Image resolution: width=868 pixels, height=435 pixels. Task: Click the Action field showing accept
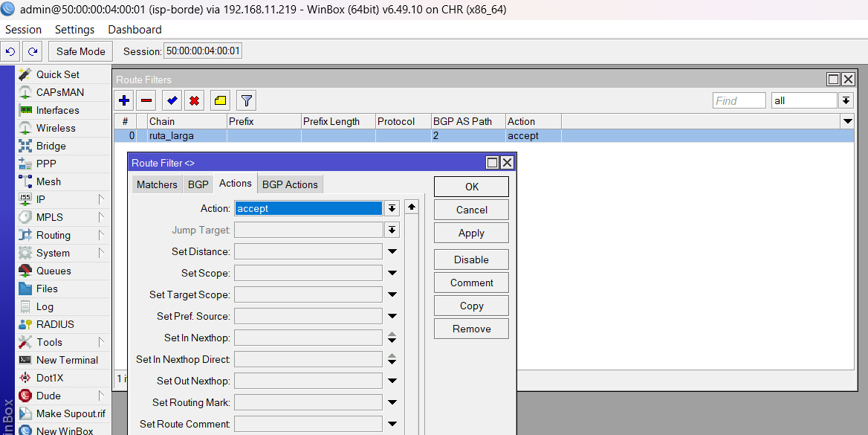(x=308, y=208)
